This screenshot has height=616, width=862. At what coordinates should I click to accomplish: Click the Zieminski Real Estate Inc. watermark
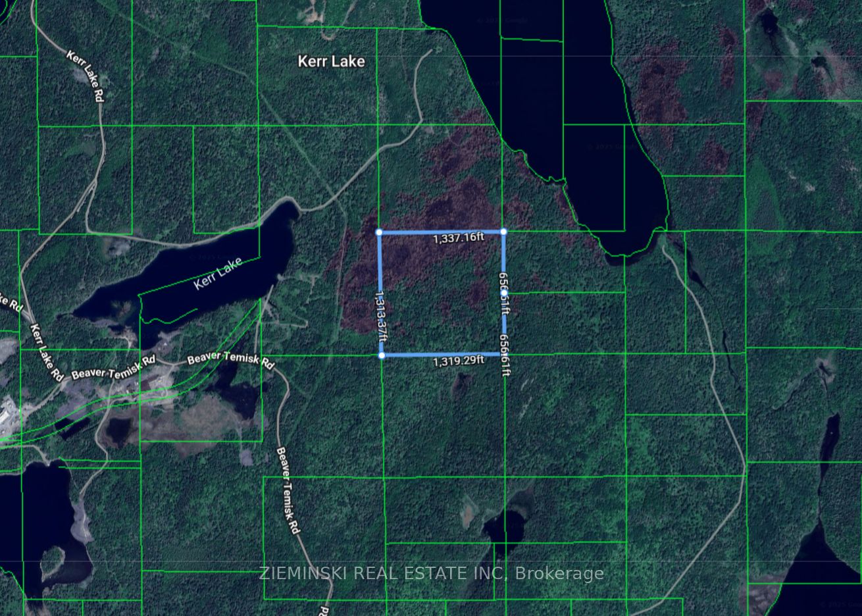431,573
